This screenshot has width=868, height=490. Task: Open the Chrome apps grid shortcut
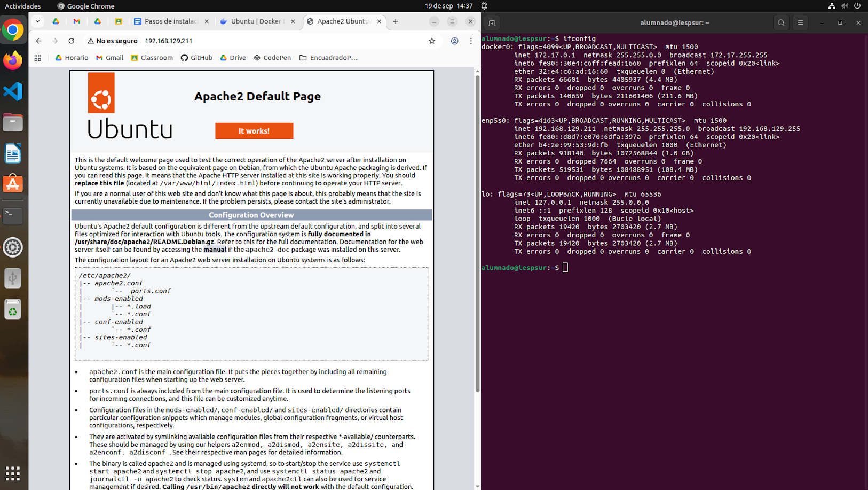37,58
